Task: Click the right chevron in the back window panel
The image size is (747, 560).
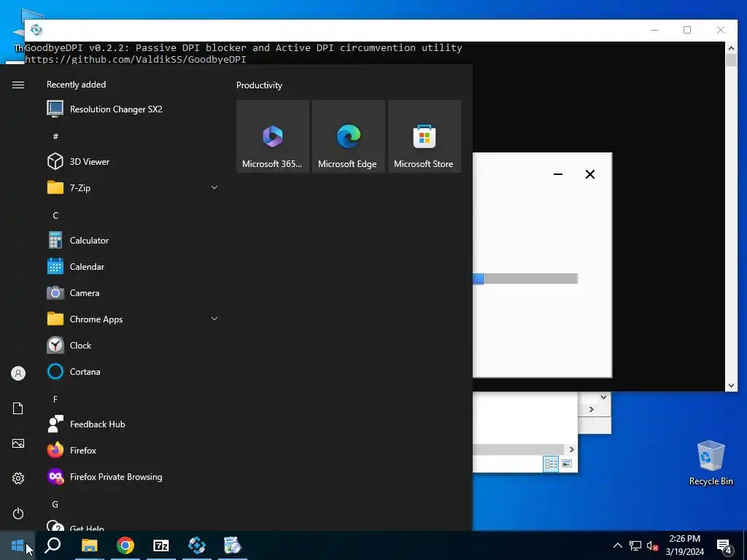Action: click(x=591, y=410)
